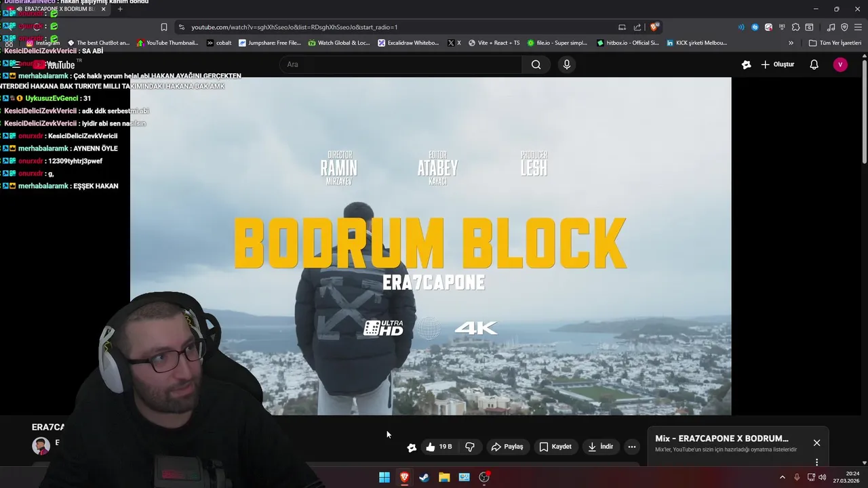Dislike the video with thumbs down
The width and height of the screenshot is (868, 488).
click(470, 447)
